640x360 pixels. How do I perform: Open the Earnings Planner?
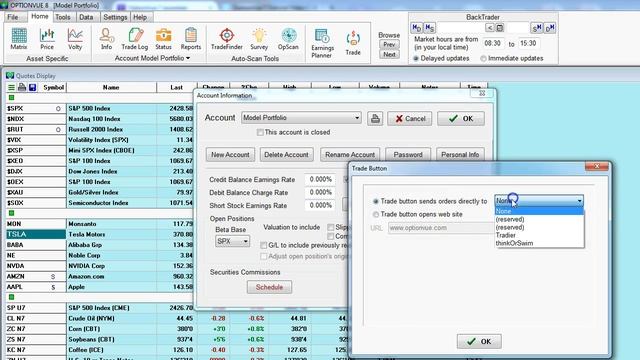[x=322, y=43]
